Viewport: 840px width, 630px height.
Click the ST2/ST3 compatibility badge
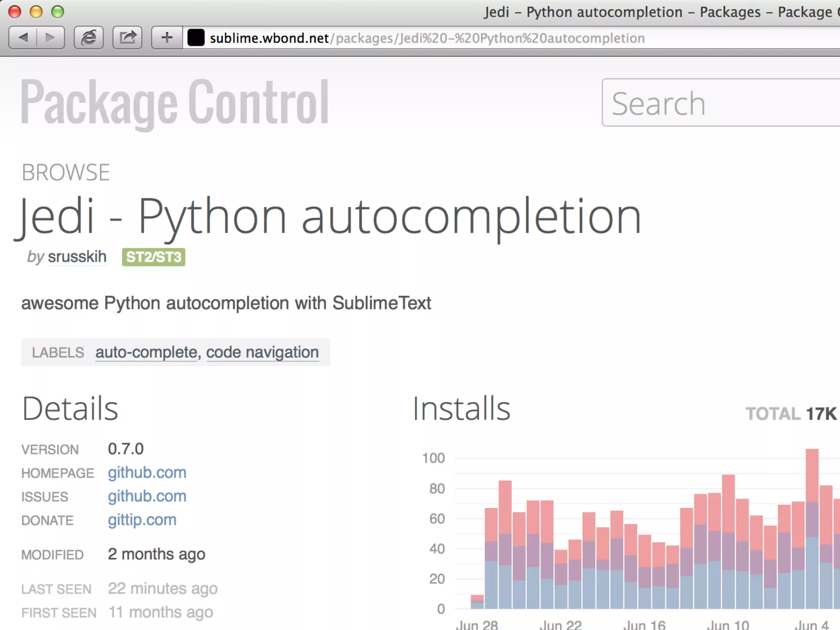[153, 257]
